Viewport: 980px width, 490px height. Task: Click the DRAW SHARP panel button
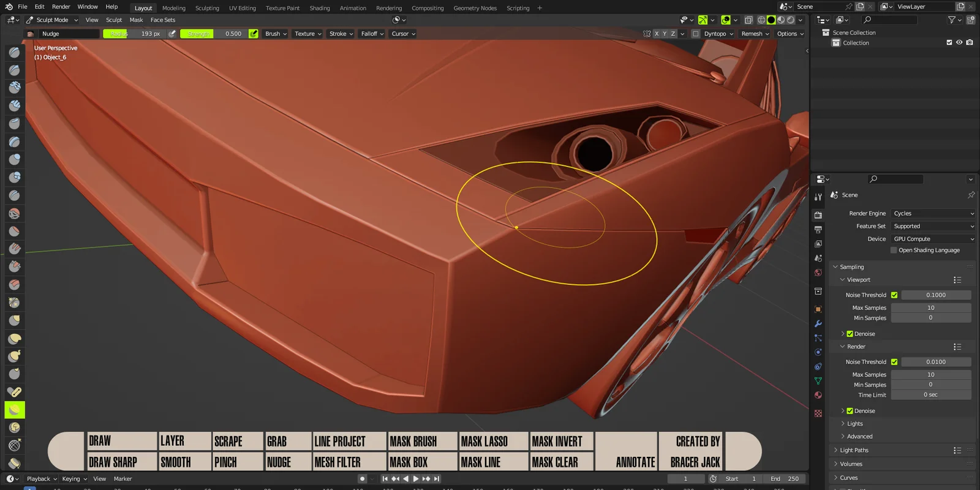(x=122, y=462)
